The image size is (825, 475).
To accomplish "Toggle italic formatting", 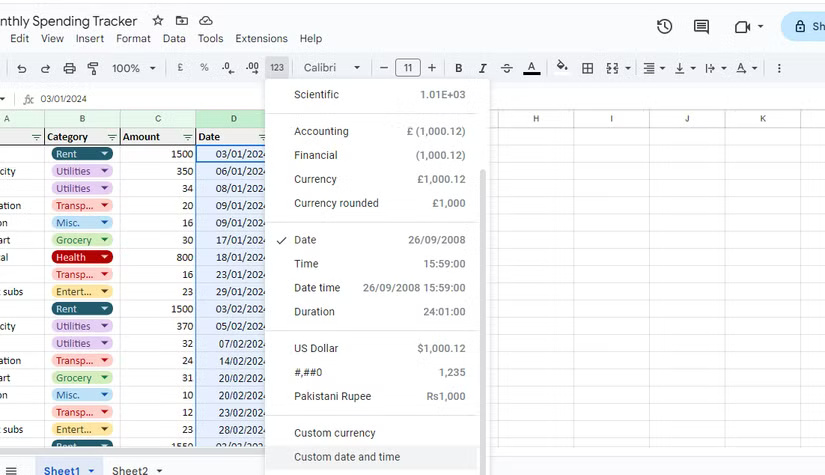I will [x=483, y=68].
